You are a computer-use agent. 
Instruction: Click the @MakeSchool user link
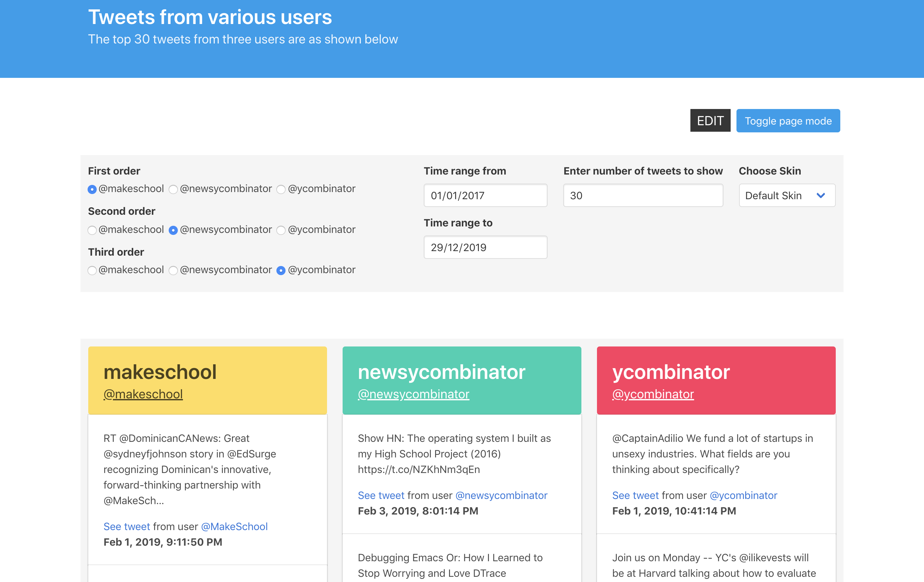[x=234, y=527]
